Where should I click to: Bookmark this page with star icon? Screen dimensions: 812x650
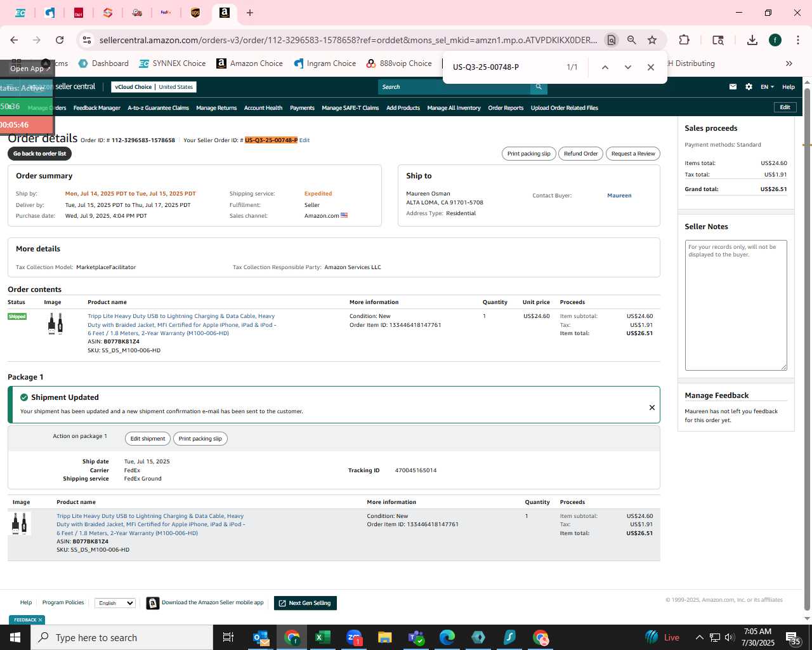tap(652, 40)
